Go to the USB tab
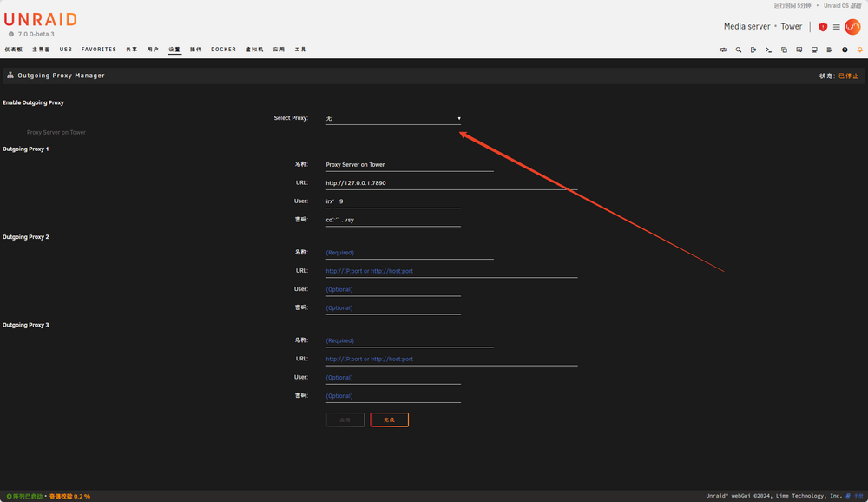The width and height of the screenshot is (868, 502). [66, 50]
